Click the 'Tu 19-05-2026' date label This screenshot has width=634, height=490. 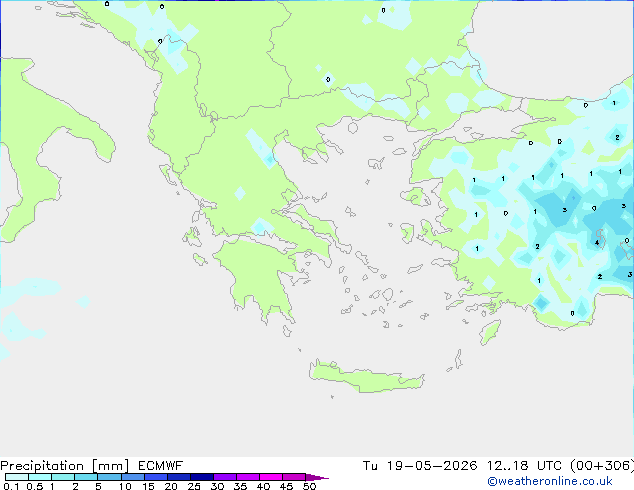pos(420,466)
